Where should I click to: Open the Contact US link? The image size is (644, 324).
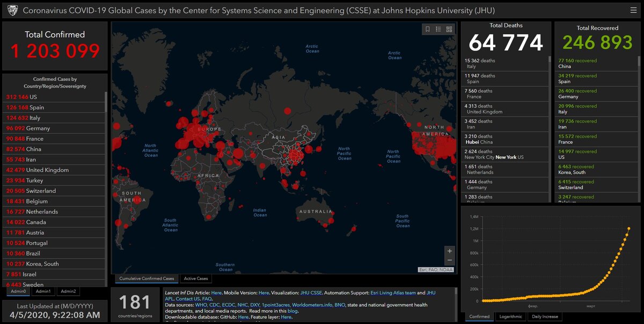[187, 299]
